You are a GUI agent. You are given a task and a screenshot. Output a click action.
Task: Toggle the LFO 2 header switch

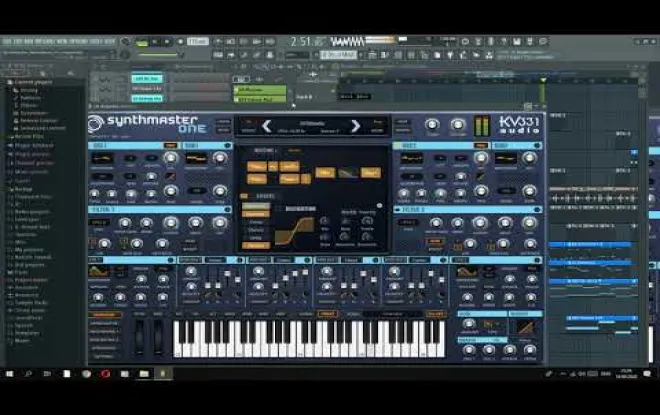point(537,260)
